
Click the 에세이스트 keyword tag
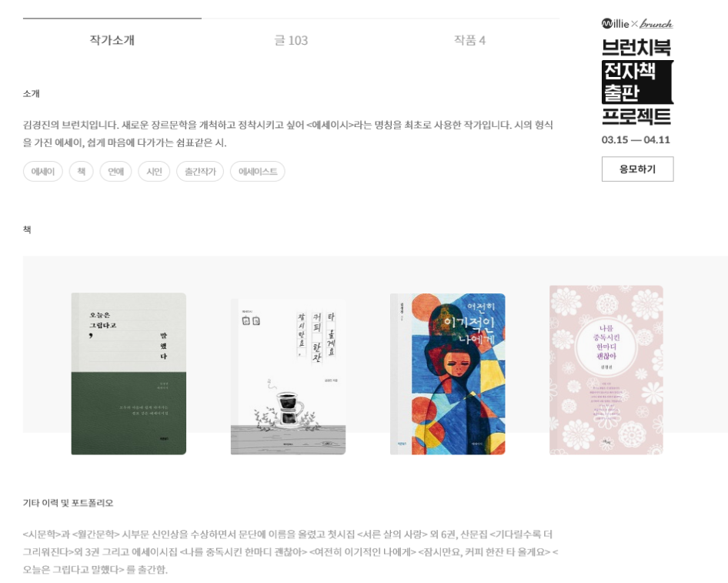258,172
